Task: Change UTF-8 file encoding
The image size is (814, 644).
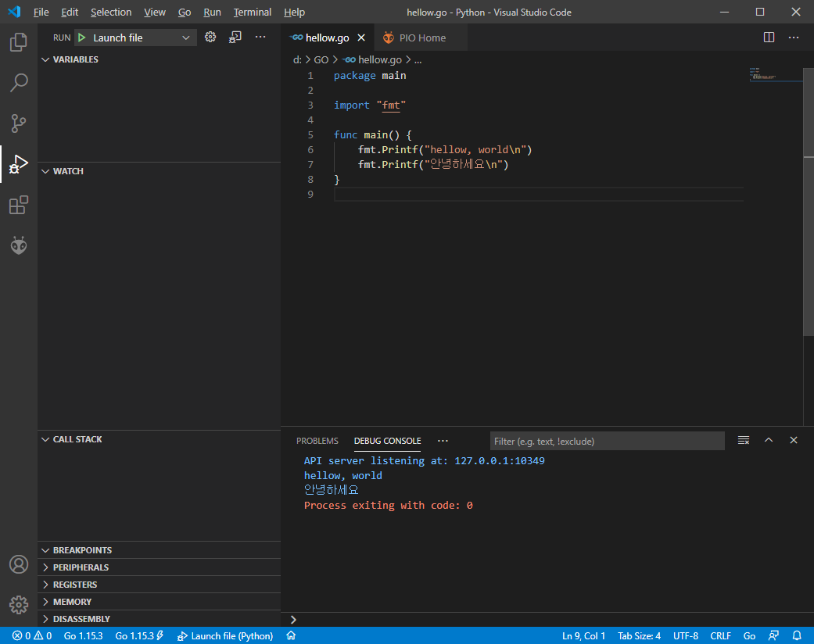Action: [685, 635]
